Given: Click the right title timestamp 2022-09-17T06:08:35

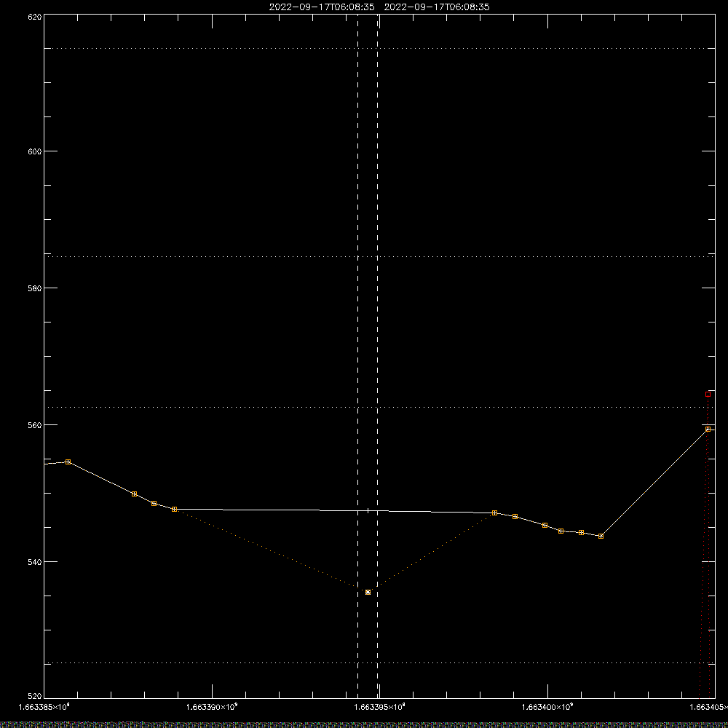Looking at the screenshot, I should point(437,7).
